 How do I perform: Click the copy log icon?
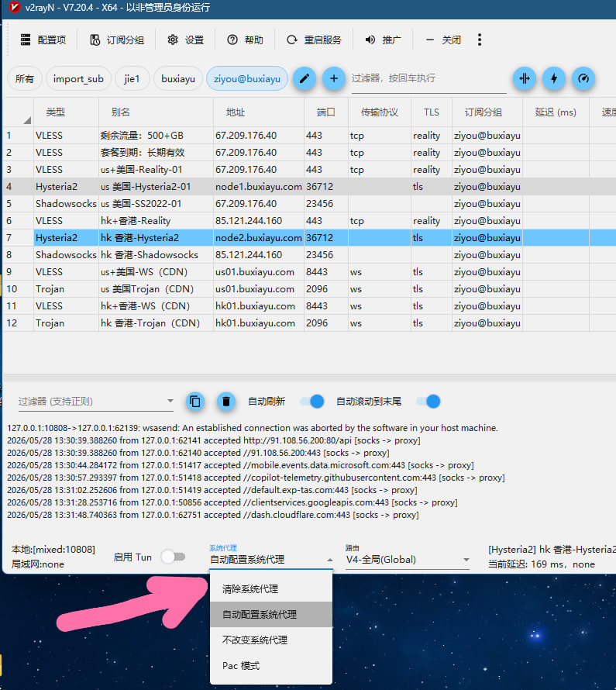click(x=195, y=402)
